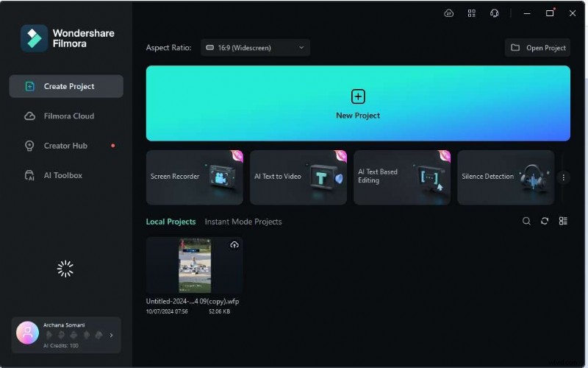The height and width of the screenshot is (368, 588).
Task: Open the grid layout icon in title bar
Action: [472, 13]
